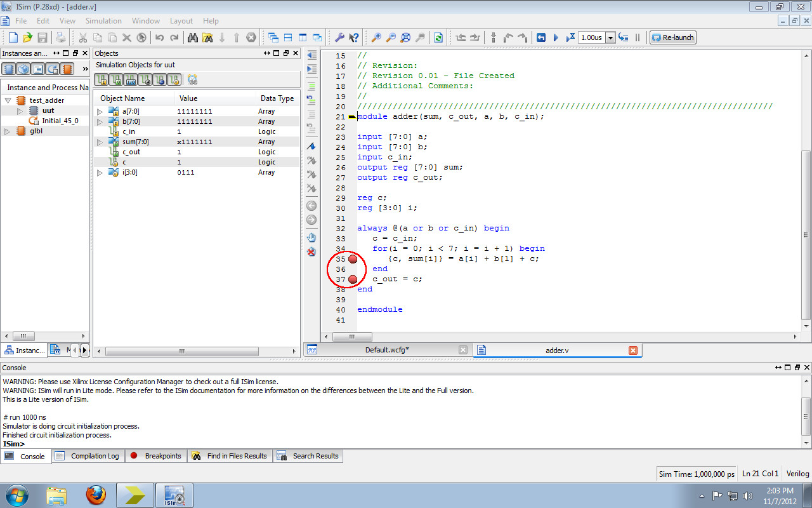Run the simulation with the play icon
This screenshot has height=508, width=812.
coord(555,37)
